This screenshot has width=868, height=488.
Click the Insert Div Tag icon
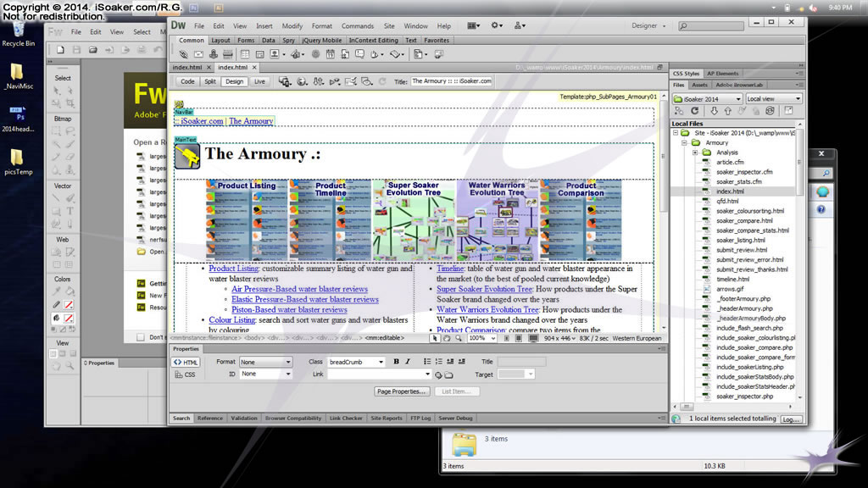click(x=259, y=54)
